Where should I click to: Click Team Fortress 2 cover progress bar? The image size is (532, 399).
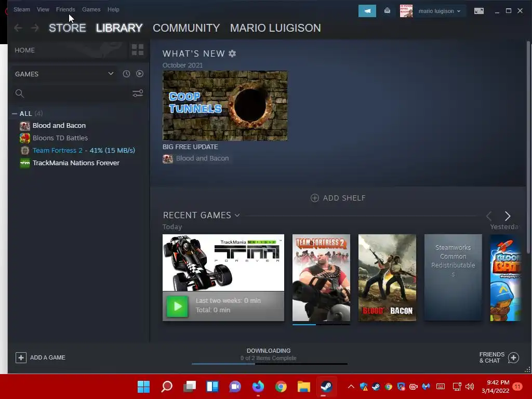[x=321, y=325]
